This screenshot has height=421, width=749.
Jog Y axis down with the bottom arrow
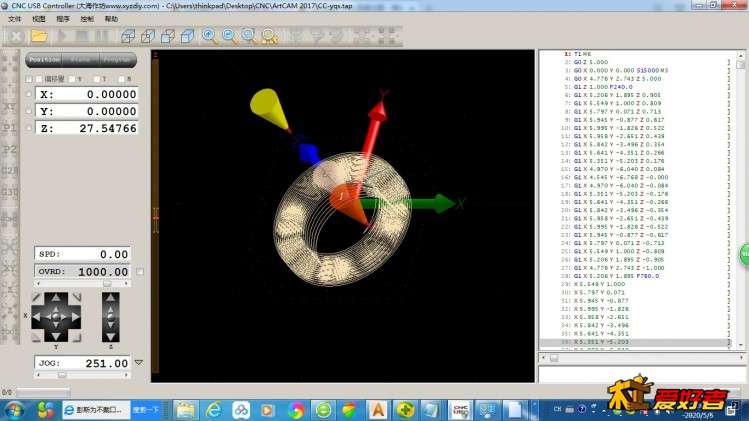[x=56, y=336]
